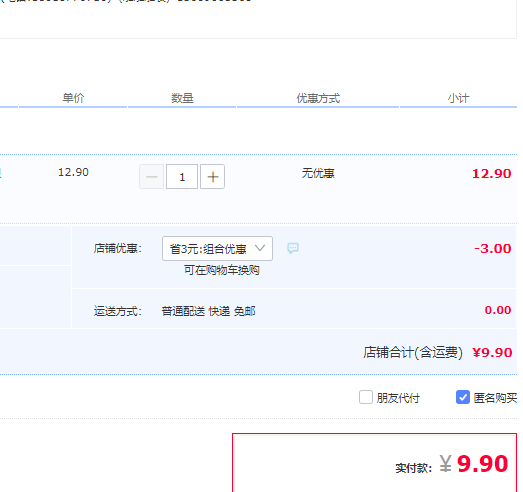
Task: Enable the 朋友代付 checkbox
Action: point(366,397)
